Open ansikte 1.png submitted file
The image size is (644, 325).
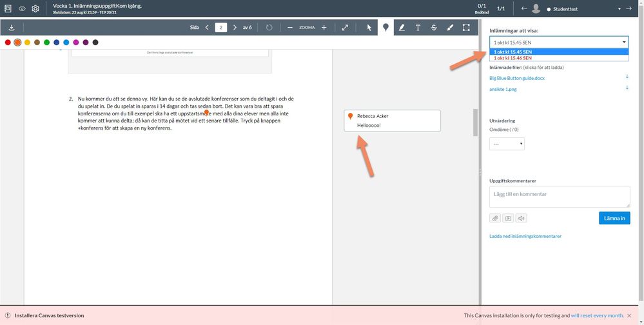503,89
